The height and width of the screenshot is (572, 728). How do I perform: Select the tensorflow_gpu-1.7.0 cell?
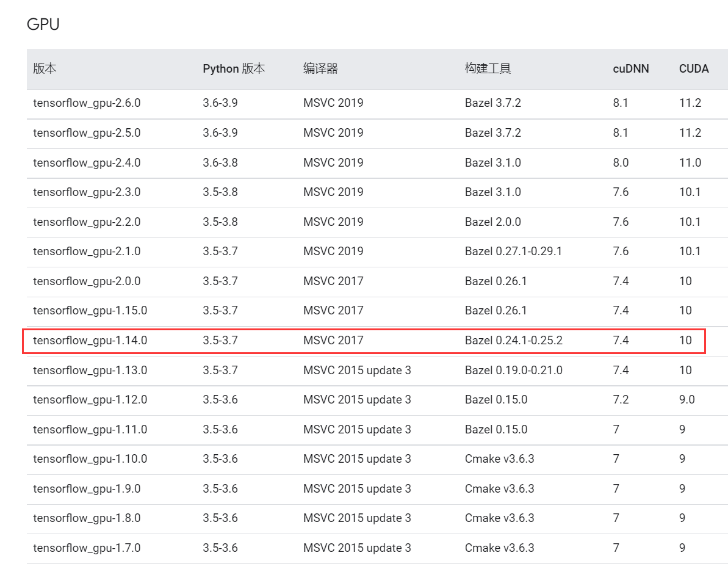(87, 548)
